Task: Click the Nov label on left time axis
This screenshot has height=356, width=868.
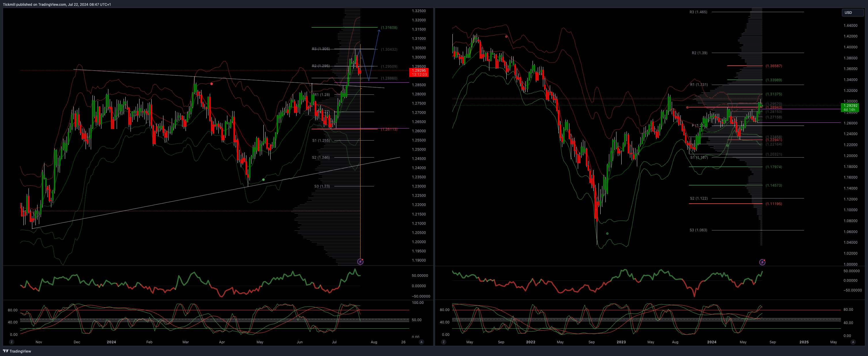Action: point(39,342)
